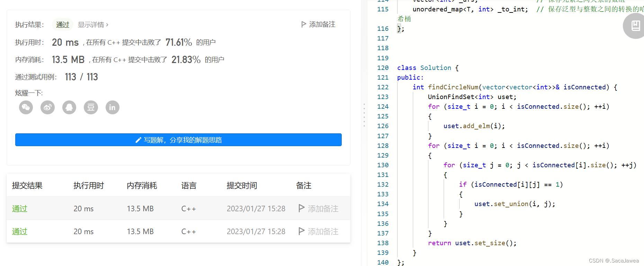644x266 pixels.
Task: Expand 显示详情 details link
Action: coord(93,25)
